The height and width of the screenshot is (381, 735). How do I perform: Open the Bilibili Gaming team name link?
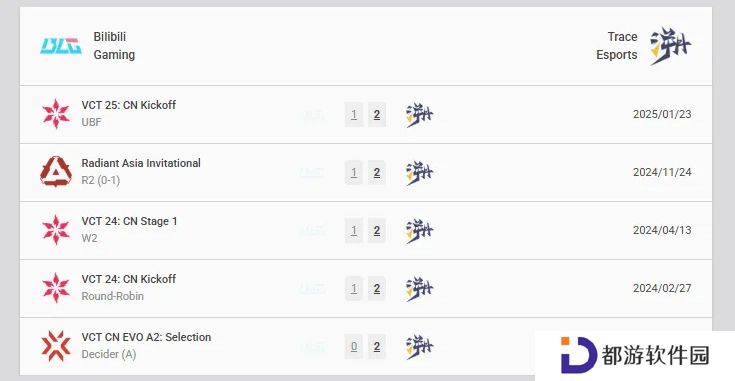114,45
